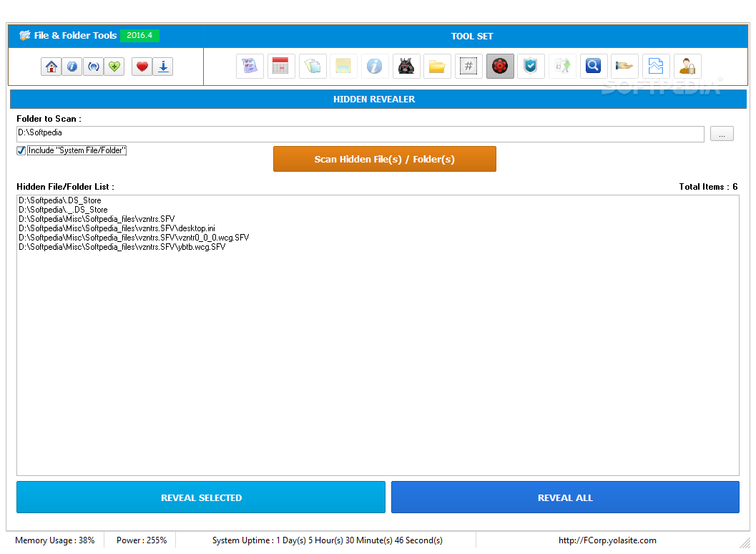Open the yellow save disk tool

coord(343,66)
